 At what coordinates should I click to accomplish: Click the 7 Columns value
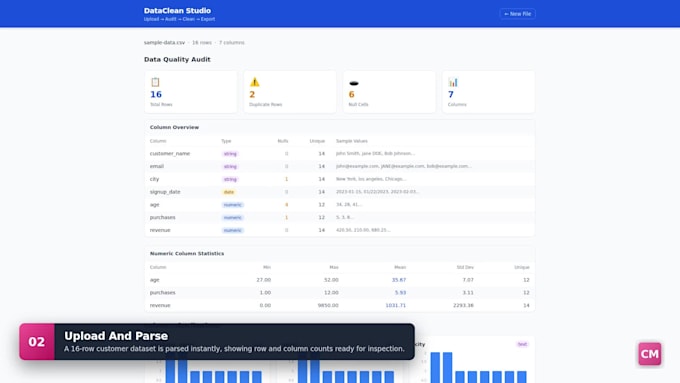tap(451, 94)
